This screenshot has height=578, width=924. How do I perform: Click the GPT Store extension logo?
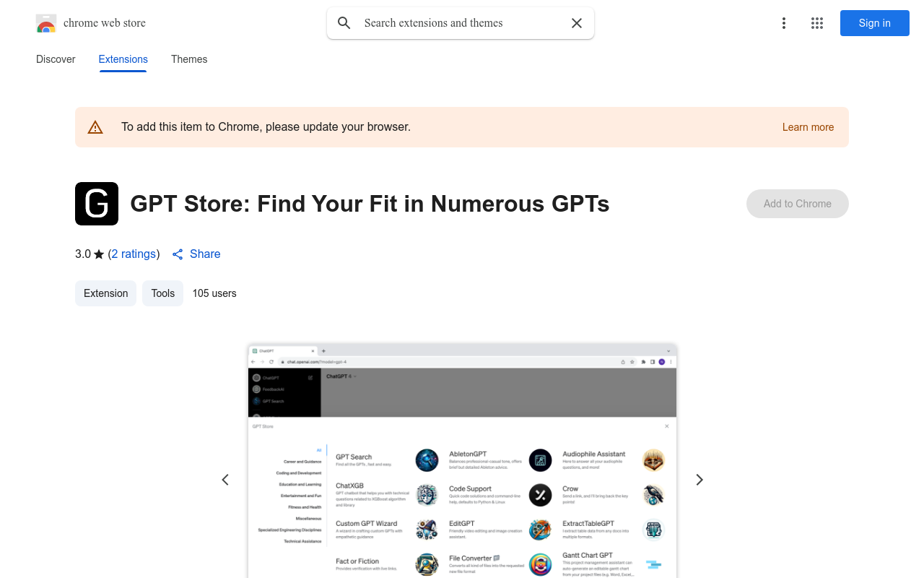point(96,204)
